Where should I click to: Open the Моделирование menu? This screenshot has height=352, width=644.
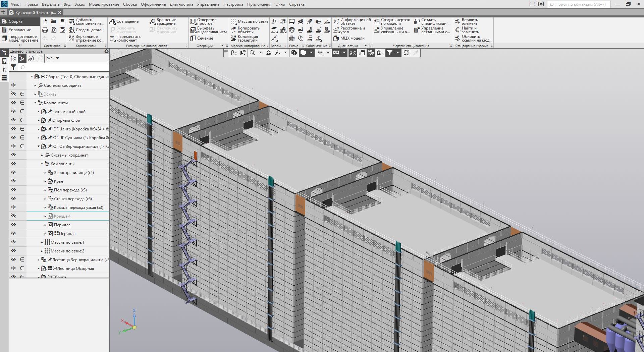click(x=104, y=4)
